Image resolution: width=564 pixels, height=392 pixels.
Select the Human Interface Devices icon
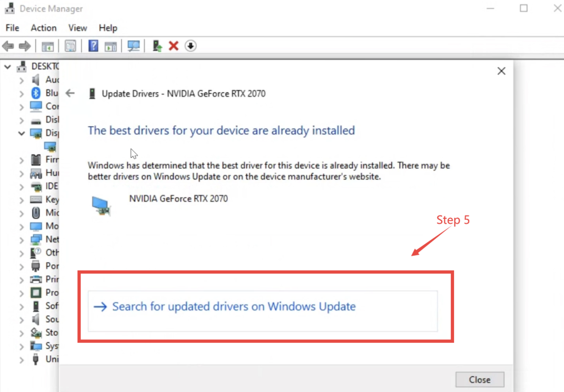36,173
